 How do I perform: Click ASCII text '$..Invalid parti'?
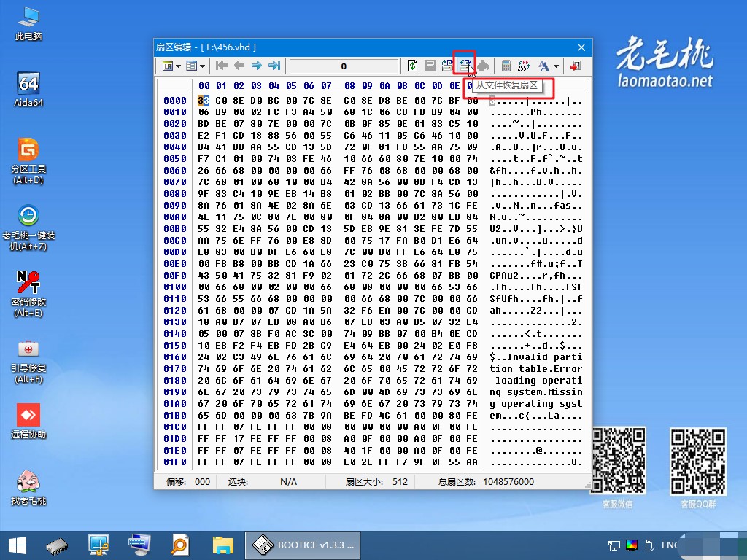click(x=536, y=357)
